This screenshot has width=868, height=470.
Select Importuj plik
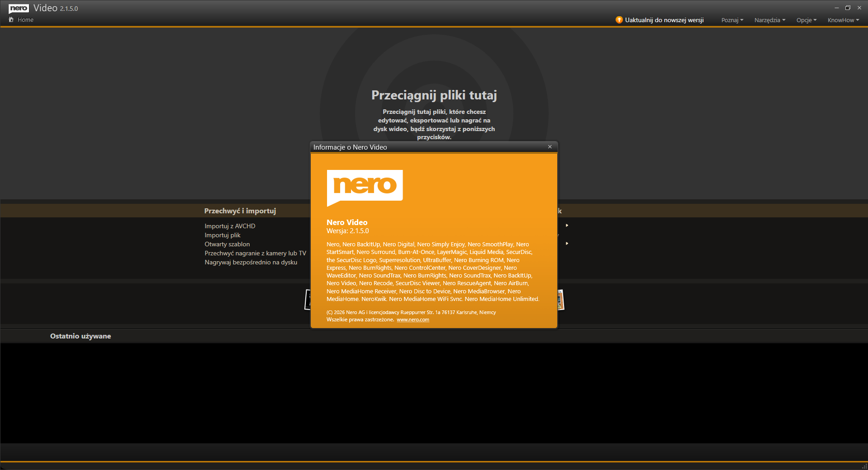pos(223,235)
